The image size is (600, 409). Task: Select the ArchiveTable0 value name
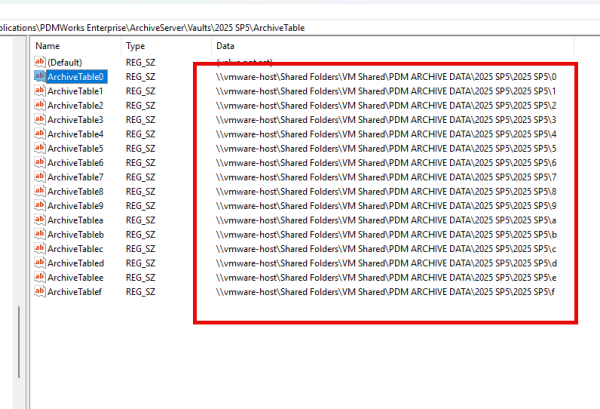pyautogui.click(x=75, y=77)
